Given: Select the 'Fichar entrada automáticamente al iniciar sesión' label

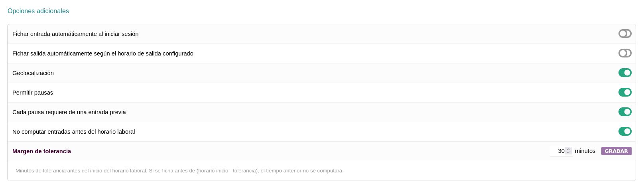Looking at the screenshot, I should click(x=75, y=34).
